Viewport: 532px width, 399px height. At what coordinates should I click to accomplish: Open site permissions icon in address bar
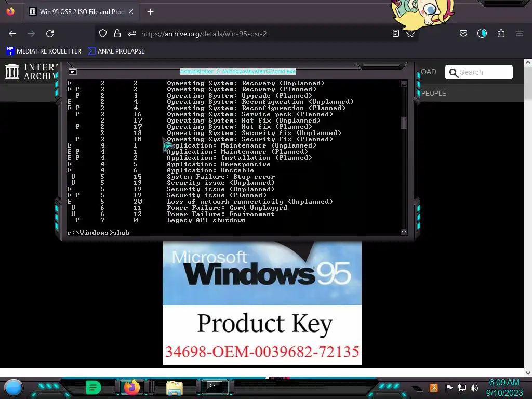tap(132, 34)
